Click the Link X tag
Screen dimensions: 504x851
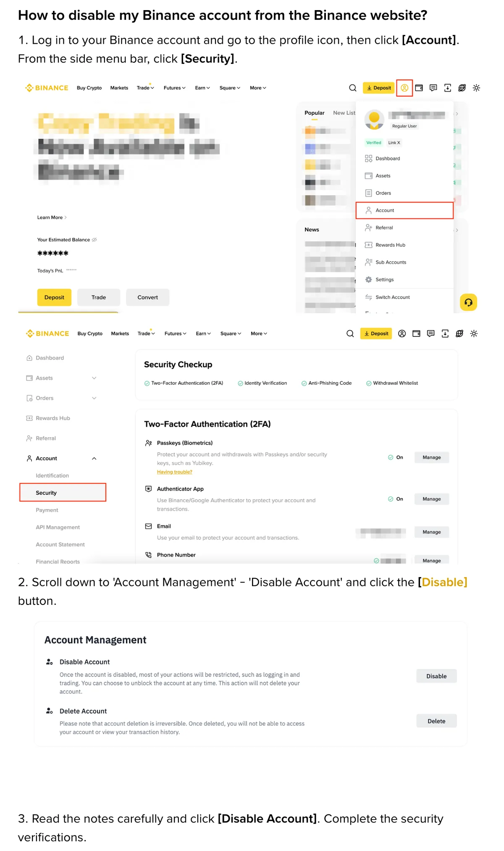tap(394, 143)
